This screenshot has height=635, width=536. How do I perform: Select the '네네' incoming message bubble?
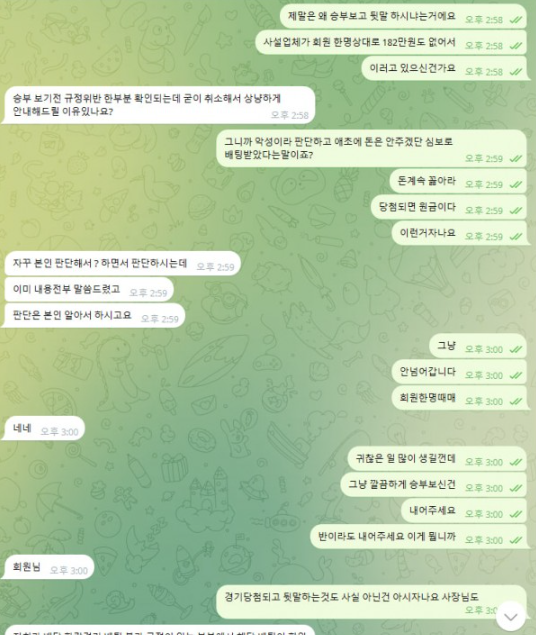click(x=44, y=428)
